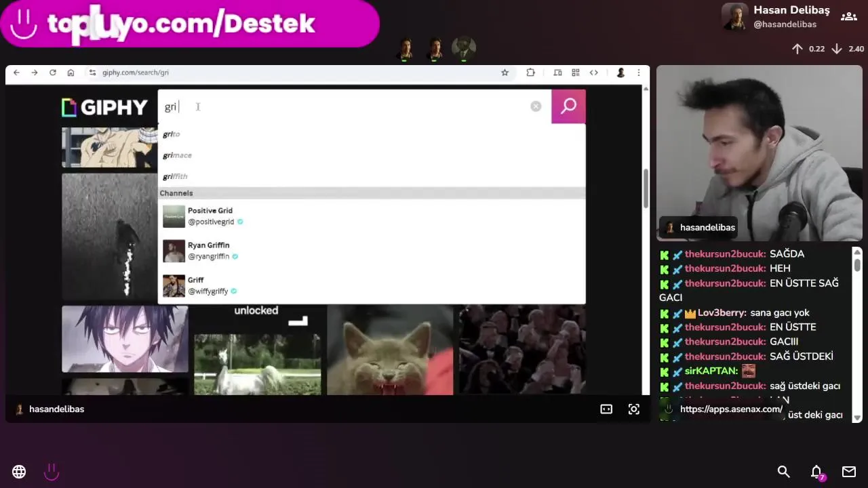Open the dark-haired anime character GIF
The height and width of the screenshot is (488, 868).
point(125,339)
